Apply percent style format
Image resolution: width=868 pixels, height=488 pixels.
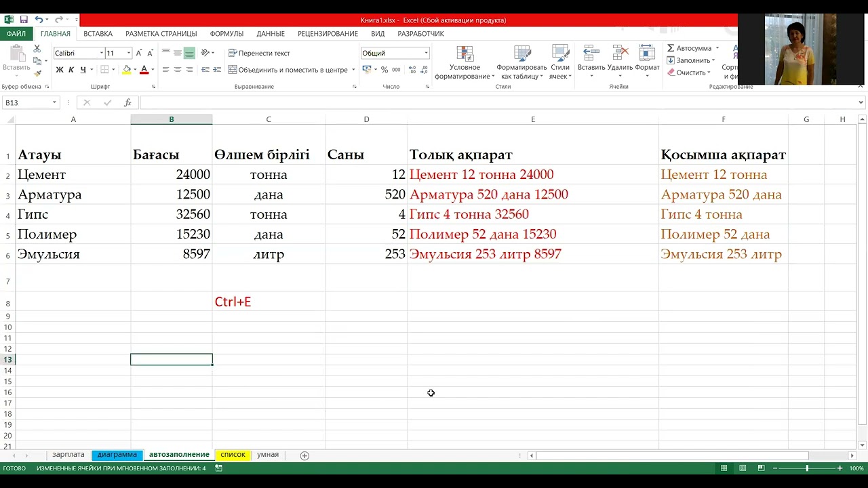pos(384,70)
